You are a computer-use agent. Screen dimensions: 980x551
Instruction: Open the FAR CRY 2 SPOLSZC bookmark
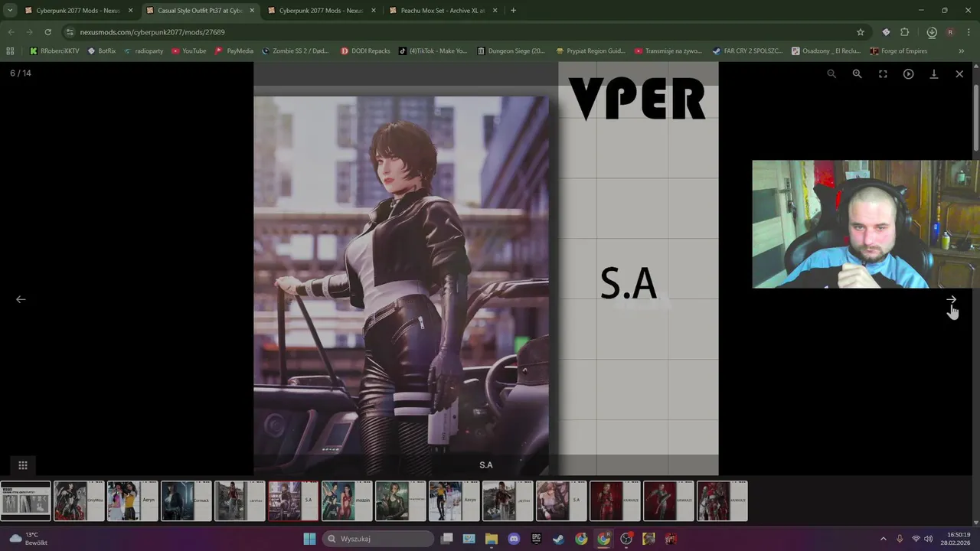747,51
